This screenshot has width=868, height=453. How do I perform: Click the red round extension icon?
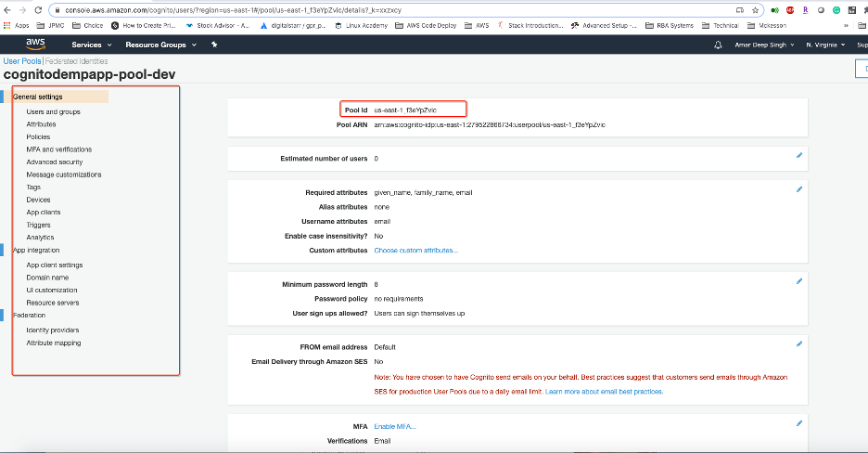[790, 10]
